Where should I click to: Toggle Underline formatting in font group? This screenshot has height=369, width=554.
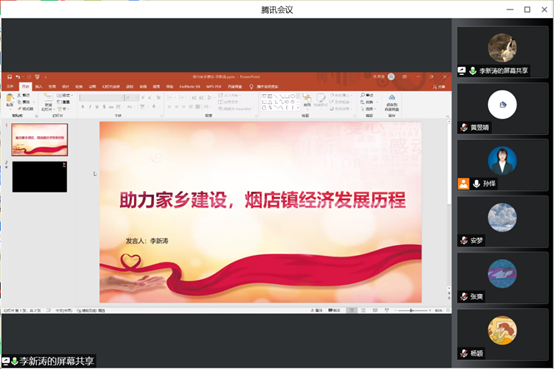coord(97,106)
